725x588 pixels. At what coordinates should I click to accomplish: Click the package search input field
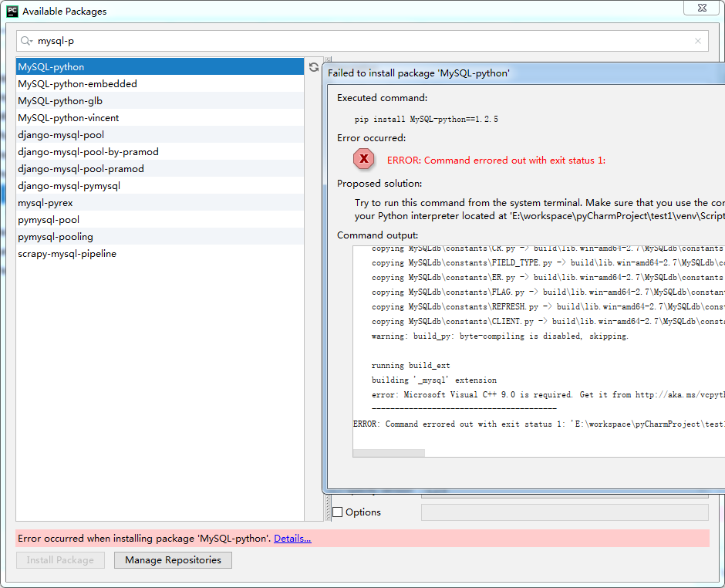362,41
